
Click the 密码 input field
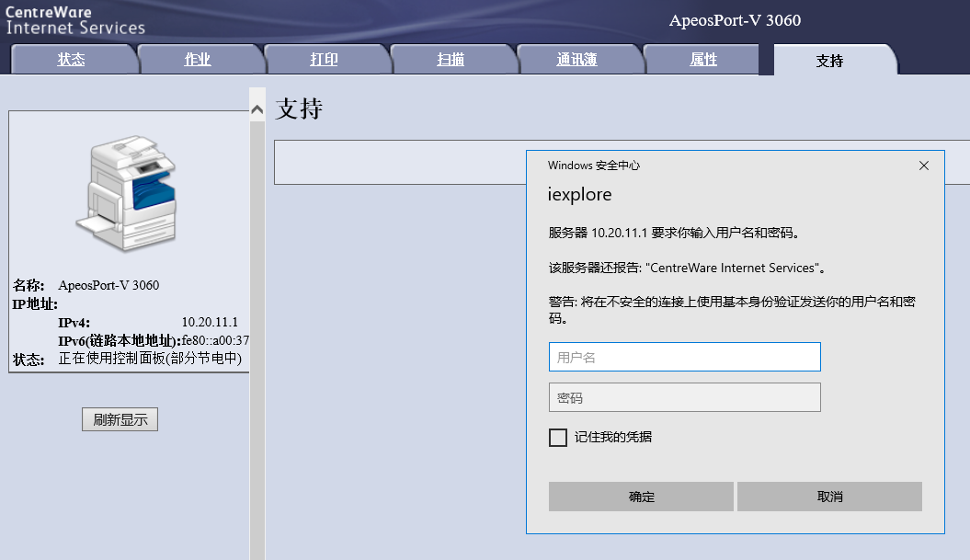pos(684,396)
